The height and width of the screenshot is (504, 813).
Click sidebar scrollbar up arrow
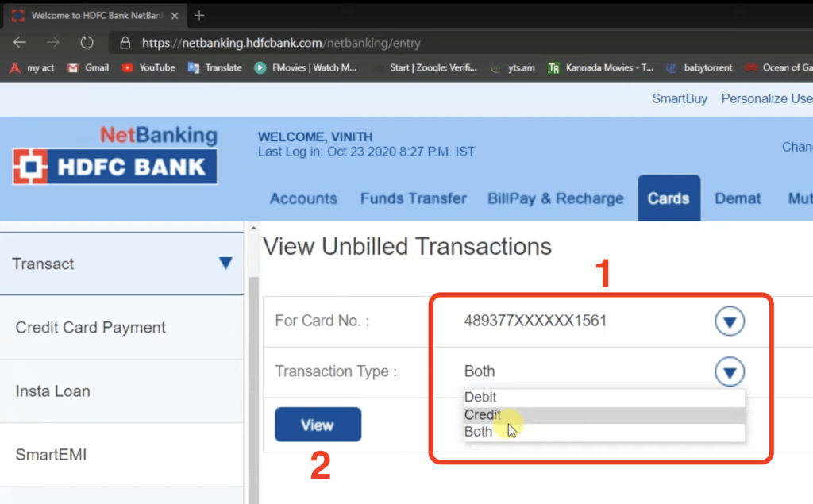tap(253, 228)
